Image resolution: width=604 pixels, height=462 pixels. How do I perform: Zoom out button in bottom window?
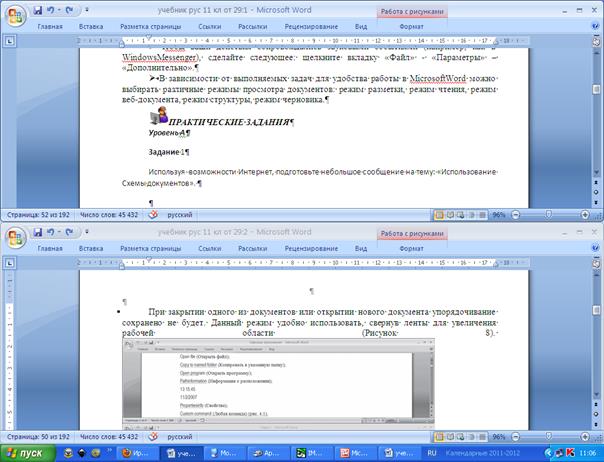pos(515,437)
